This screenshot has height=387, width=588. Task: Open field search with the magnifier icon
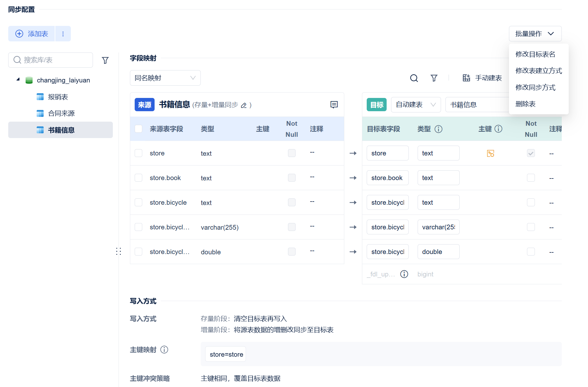[x=414, y=78]
